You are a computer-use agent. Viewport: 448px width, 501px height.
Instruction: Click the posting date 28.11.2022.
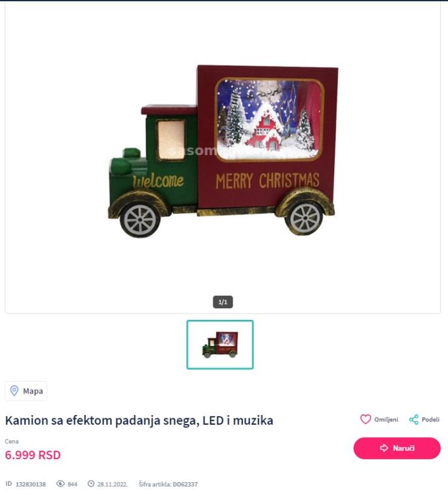pos(113,484)
